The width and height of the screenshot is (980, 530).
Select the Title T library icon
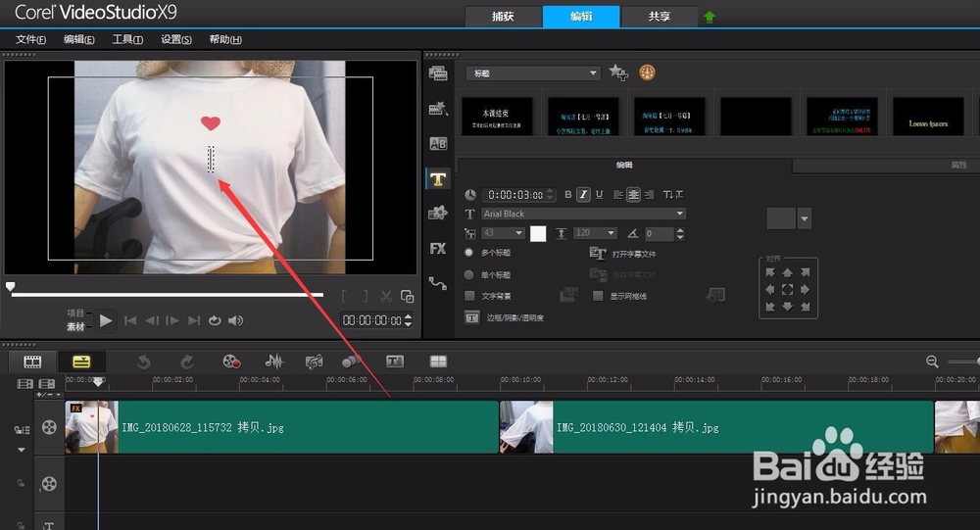pyautogui.click(x=437, y=179)
